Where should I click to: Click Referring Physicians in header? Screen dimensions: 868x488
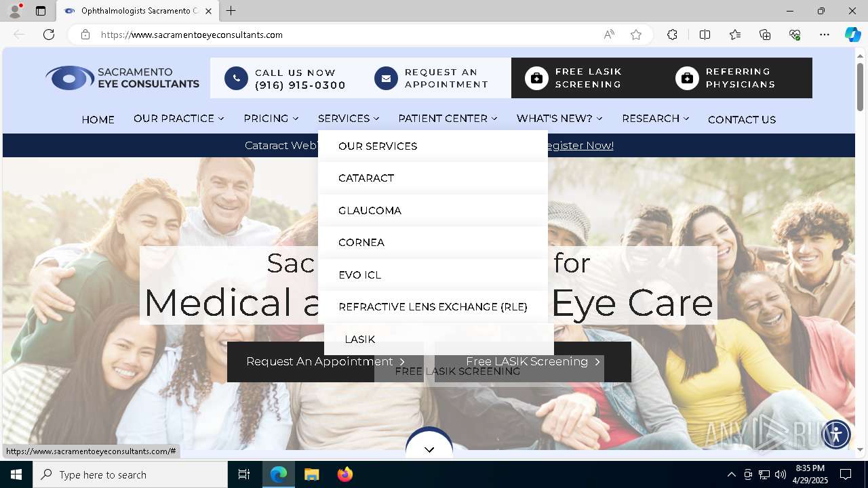(740, 78)
